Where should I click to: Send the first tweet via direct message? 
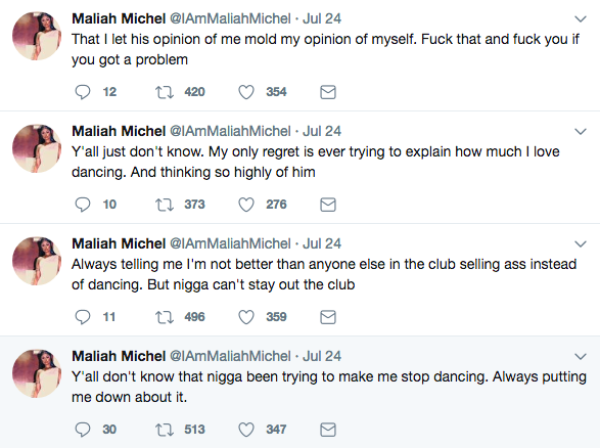[326, 92]
